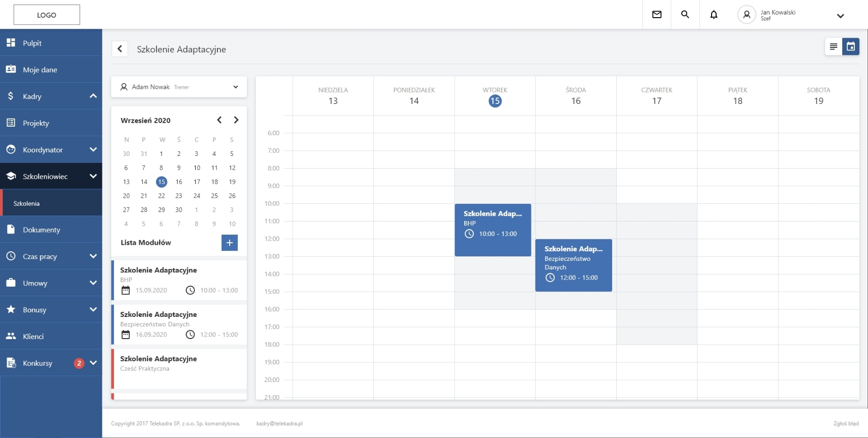This screenshot has height=438, width=868.
Task: Click the back arrow beside Szkolenie Adaptacyjne
Action: 120,49
